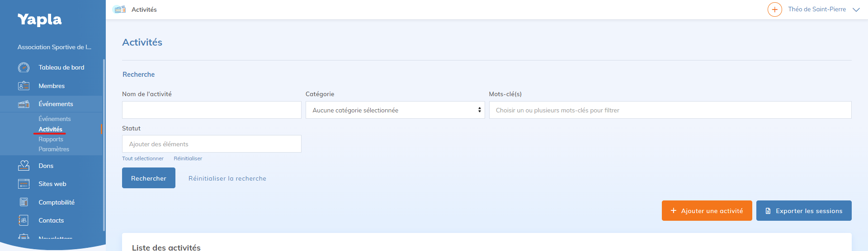Click the Membres card icon in sidebar
The width and height of the screenshot is (868, 251).
pyautogui.click(x=24, y=86)
